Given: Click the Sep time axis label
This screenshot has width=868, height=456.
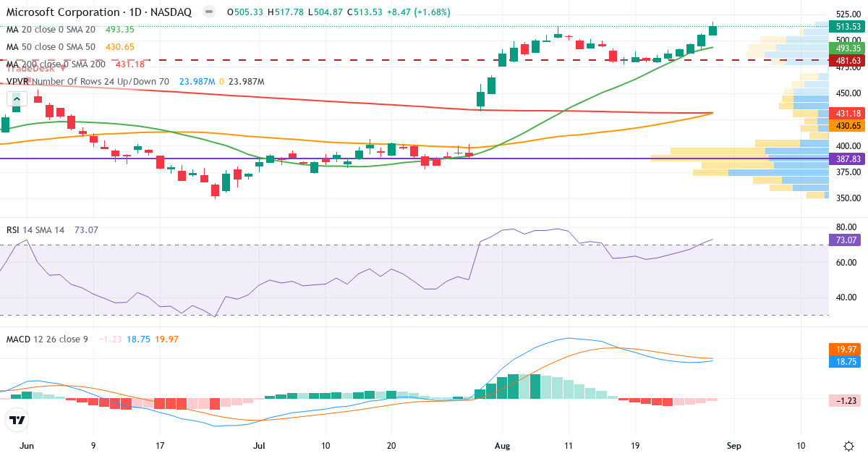Looking at the screenshot, I should point(733,445).
